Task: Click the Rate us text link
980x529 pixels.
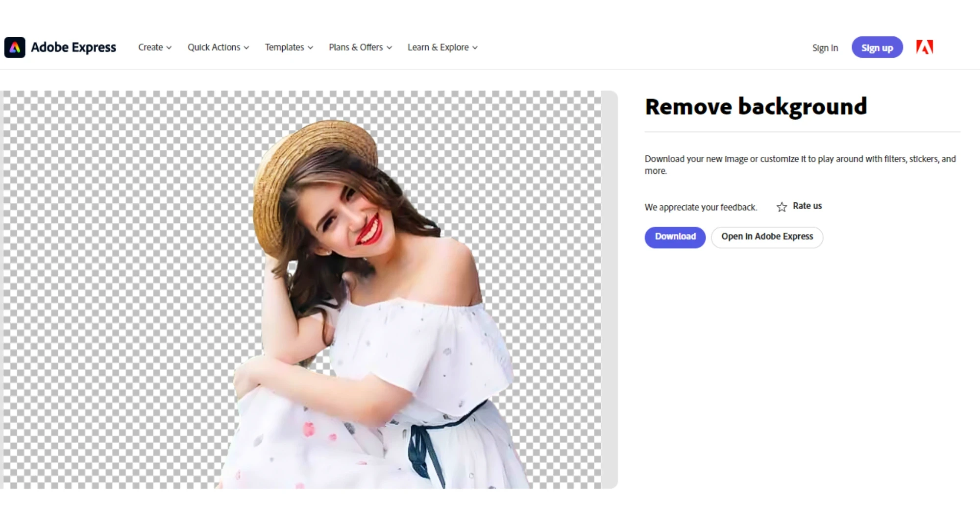Action: 807,206
